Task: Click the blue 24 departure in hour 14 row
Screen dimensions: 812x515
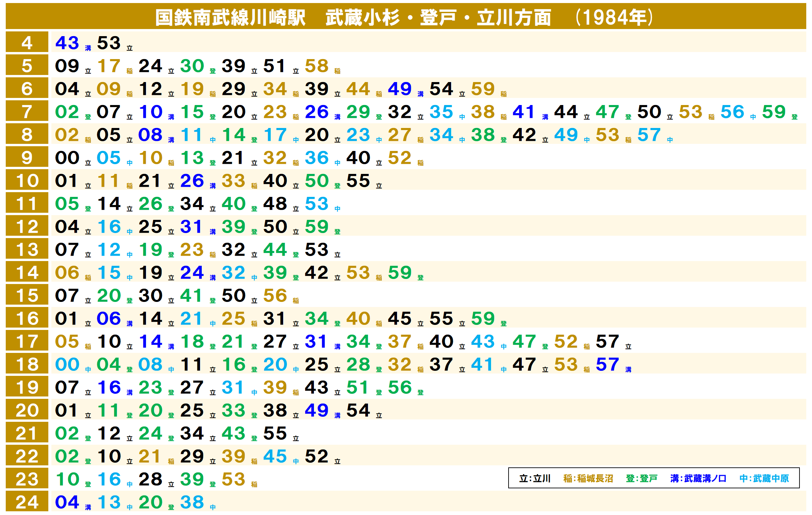Action: click(192, 273)
